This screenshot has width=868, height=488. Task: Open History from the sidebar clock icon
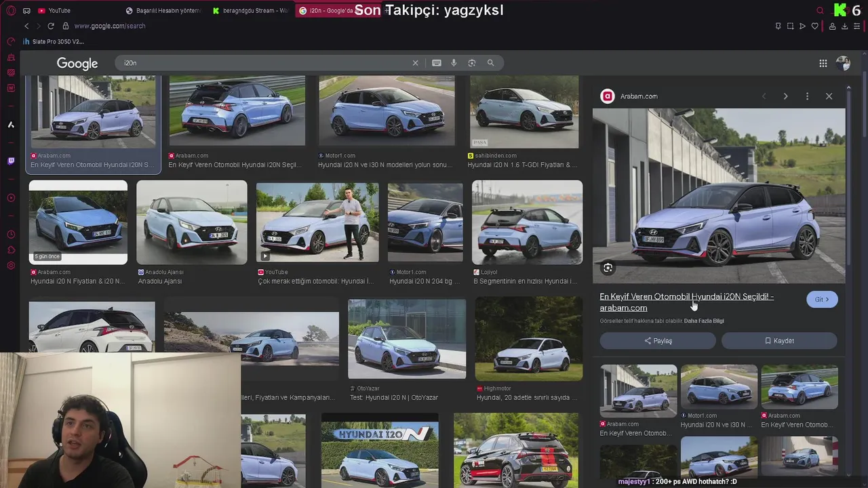[x=11, y=235]
